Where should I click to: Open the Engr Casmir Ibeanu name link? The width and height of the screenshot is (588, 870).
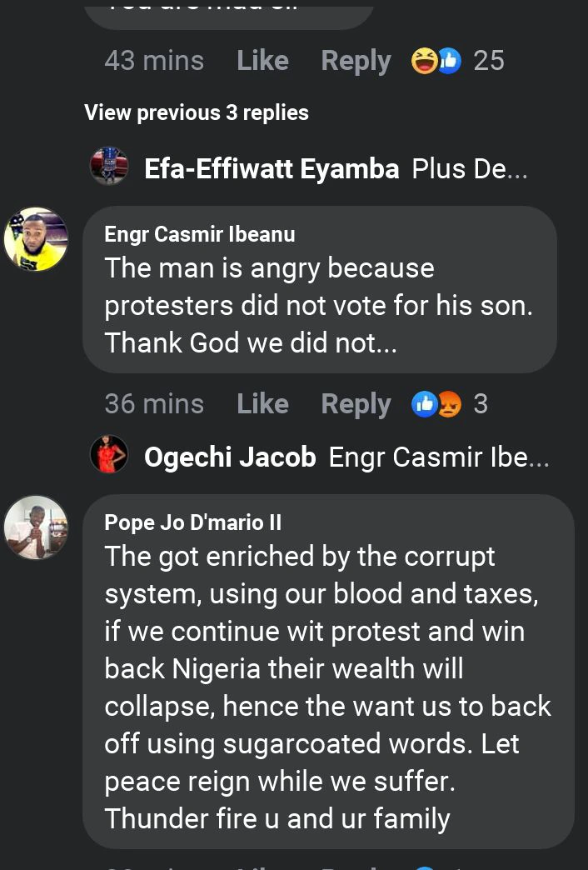point(200,234)
